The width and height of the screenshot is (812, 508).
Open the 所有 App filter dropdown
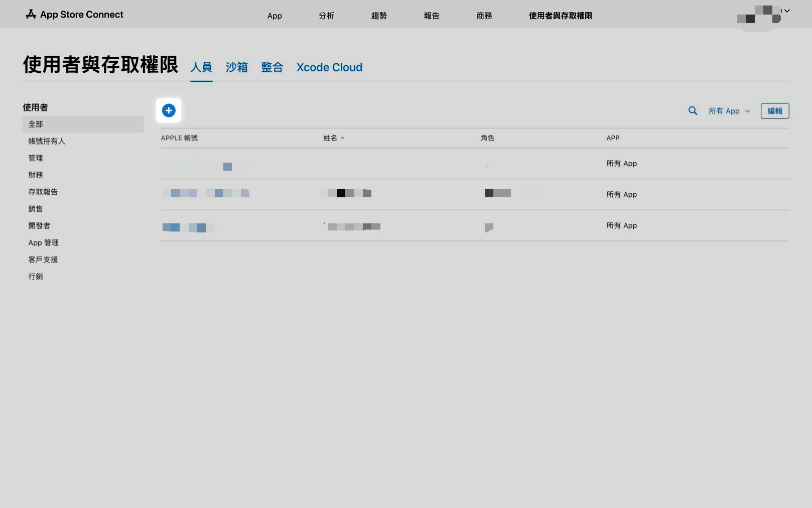[729, 111]
